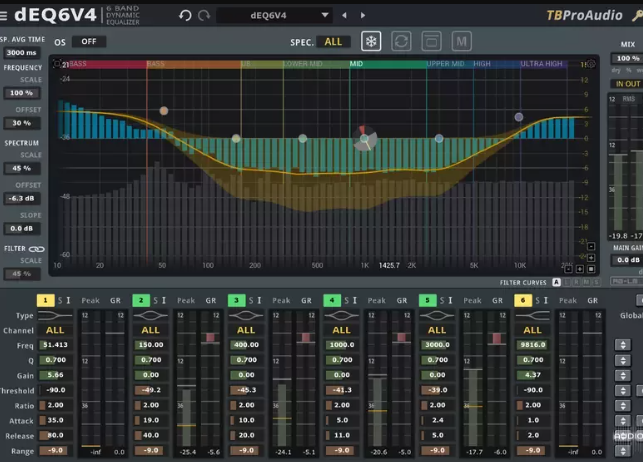Open band 4 Channel ALL selector
This screenshot has height=462, width=643.
coord(341,330)
